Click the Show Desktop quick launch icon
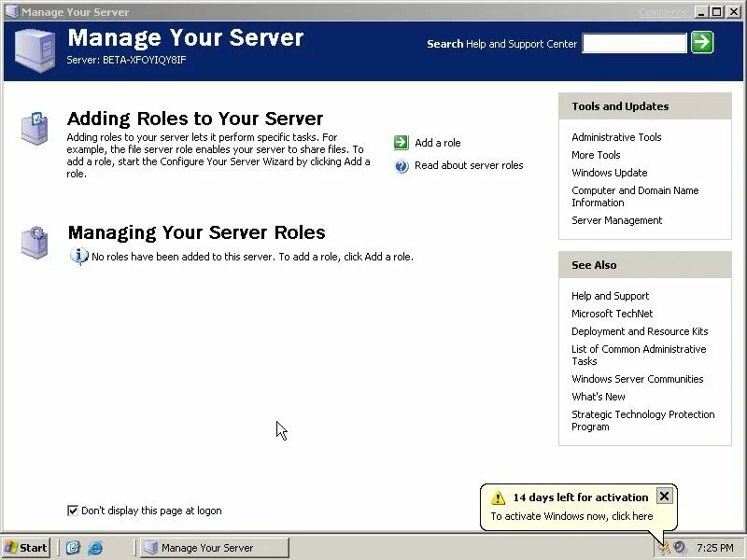The width and height of the screenshot is (747, 560). [x=73, y=548]
